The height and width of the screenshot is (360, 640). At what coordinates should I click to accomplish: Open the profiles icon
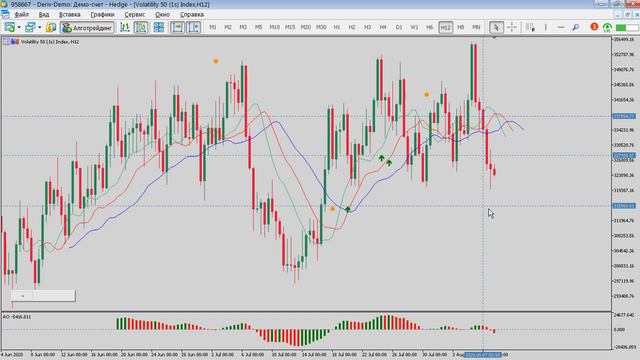[x=30, y=27]
